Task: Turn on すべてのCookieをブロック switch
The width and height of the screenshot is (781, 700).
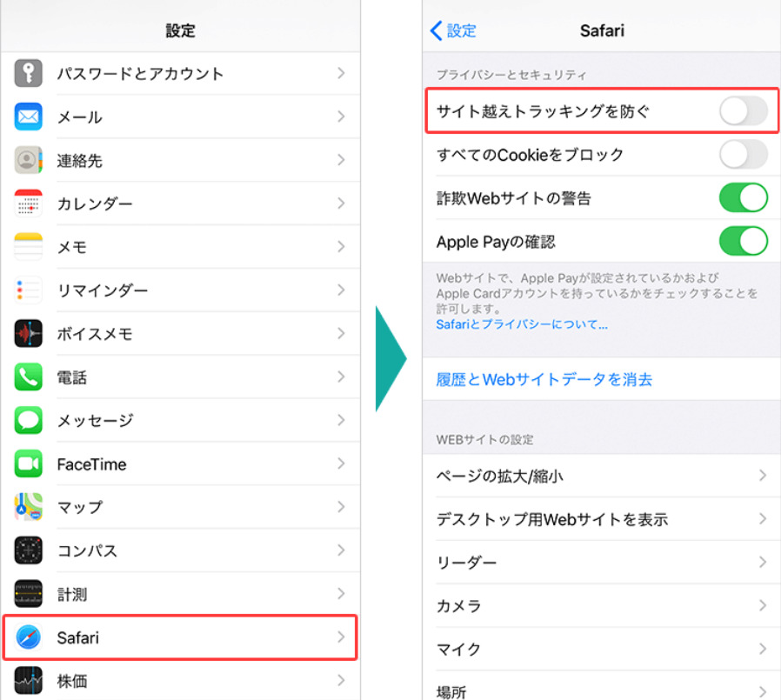Action: point(743,154)
